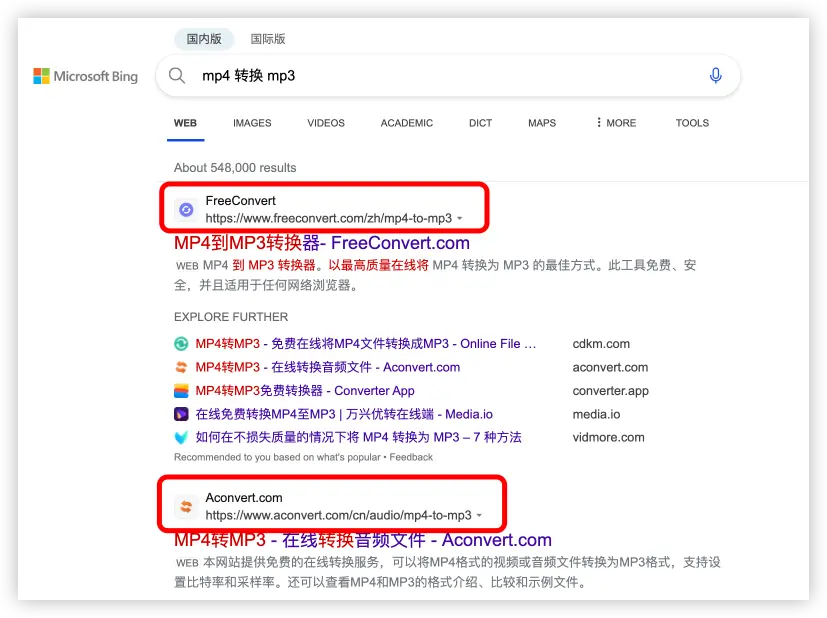The image size is (827, 618).
Task: Select the WEB tab
Action: click(185, 123)
